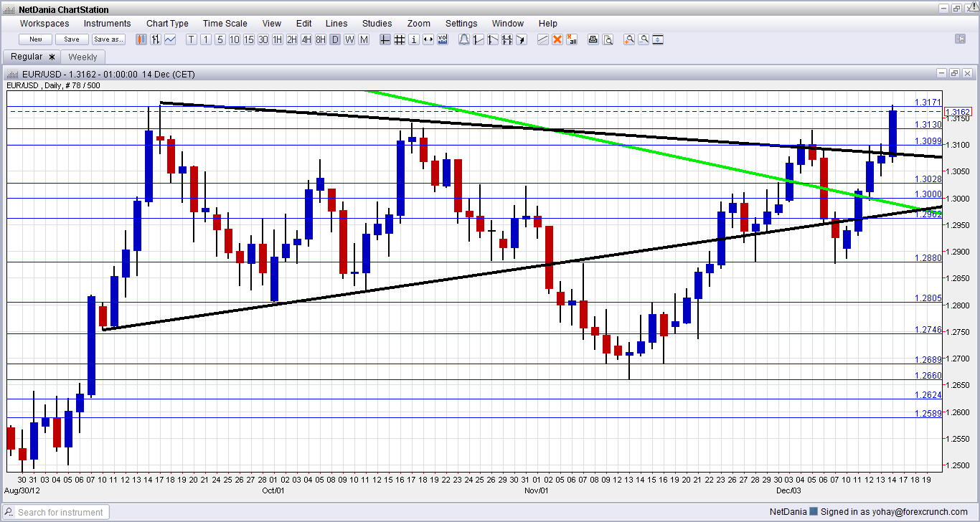
Task: Open the Chart Type menu
Action: 167,24
